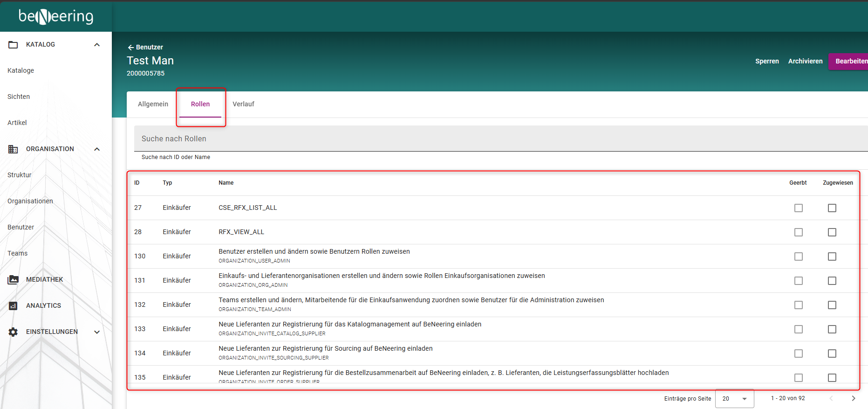Click the Einstellungen gear icon
The height and width of the screenshot is (409, 868).
13,332
